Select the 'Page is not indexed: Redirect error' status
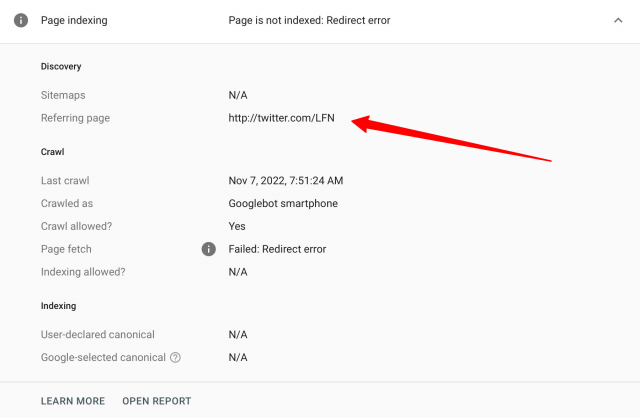Viewport: 640px width, 418px height. [x=309, y=20]
